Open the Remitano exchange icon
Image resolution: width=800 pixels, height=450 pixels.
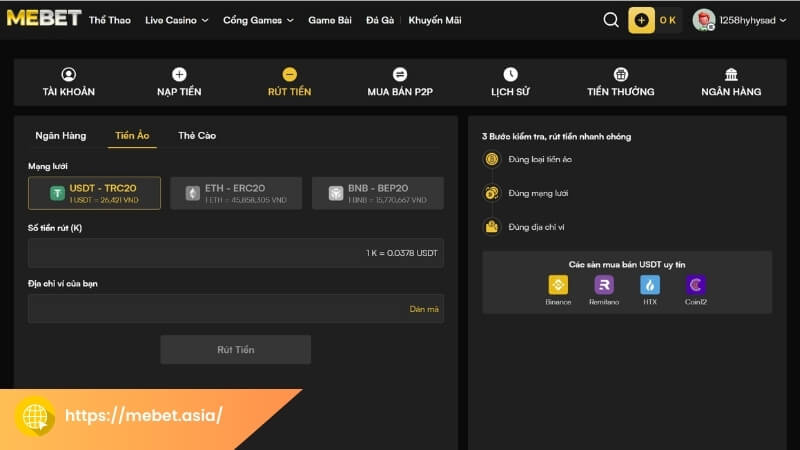pos(603,286)
